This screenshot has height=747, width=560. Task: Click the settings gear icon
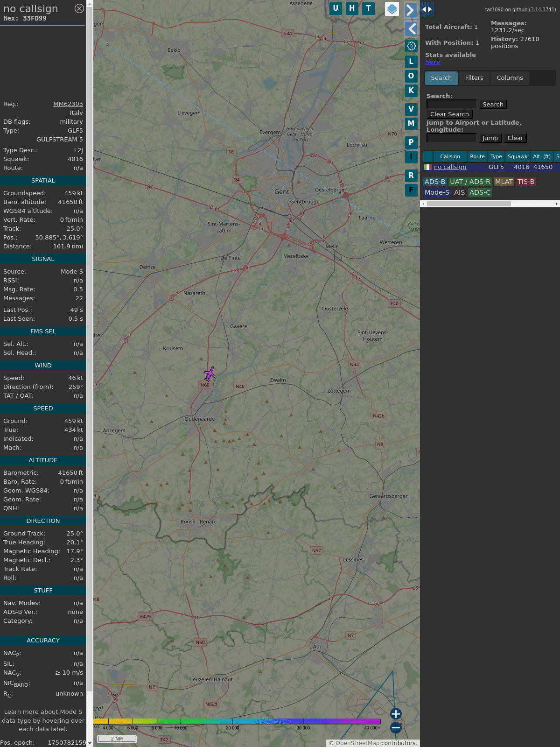click(x=411, y=46)
